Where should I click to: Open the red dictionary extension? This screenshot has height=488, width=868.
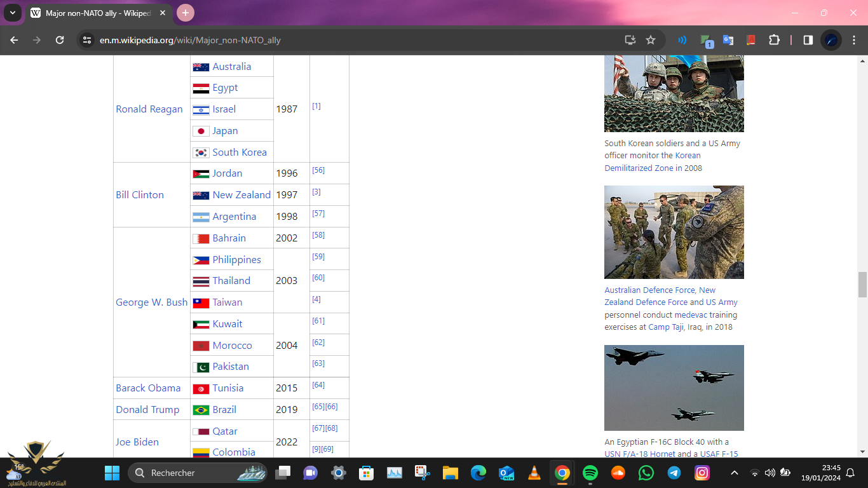tap(750, 40)
